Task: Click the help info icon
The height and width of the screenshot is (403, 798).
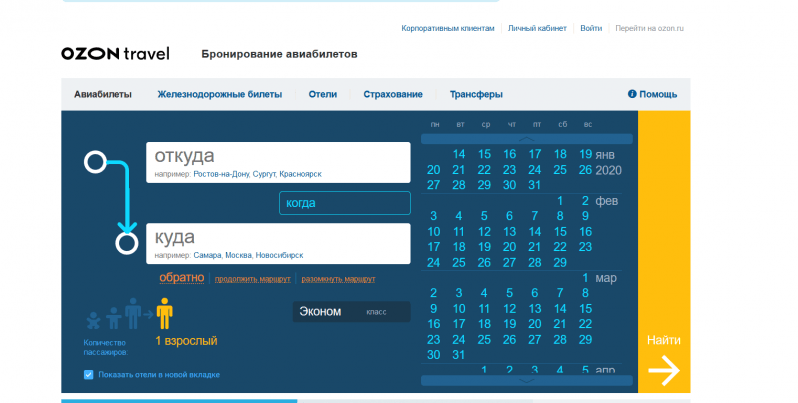Action: click(632, 94)
